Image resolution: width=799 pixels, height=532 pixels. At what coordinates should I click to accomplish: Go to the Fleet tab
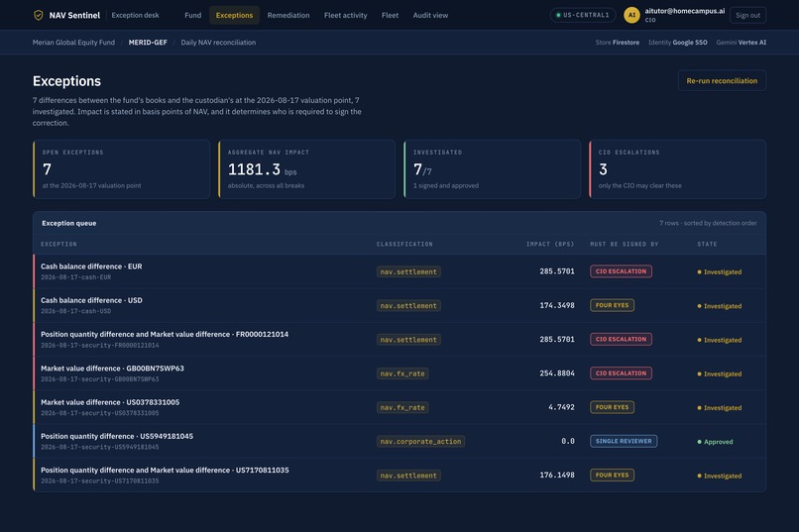click(x=390, y=15)
